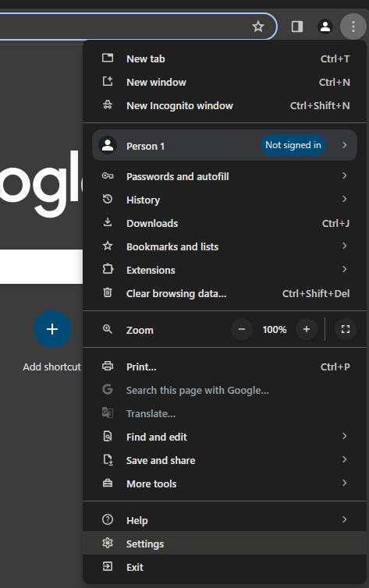Click the Save and share icon
Image resolution: width=369 pixels, height=588 pixels.
(108, 460)
